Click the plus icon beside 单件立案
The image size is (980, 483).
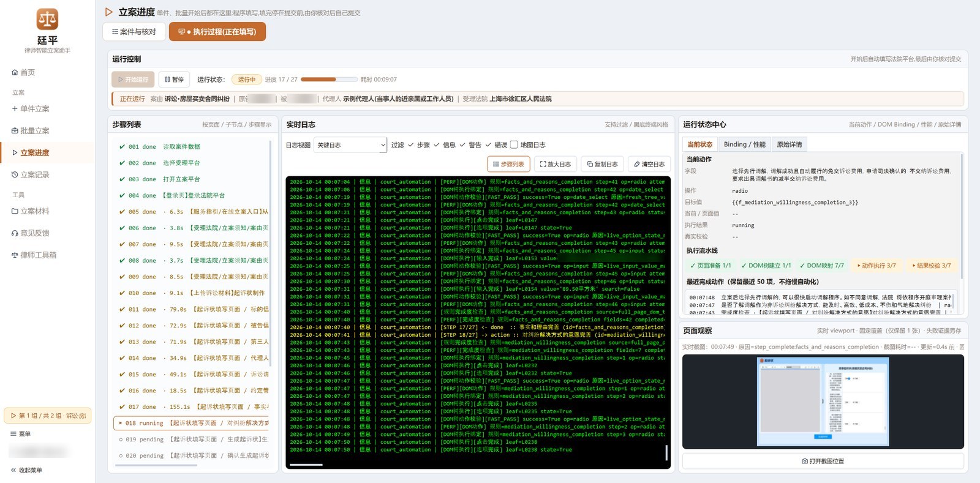tap(15, 108)
